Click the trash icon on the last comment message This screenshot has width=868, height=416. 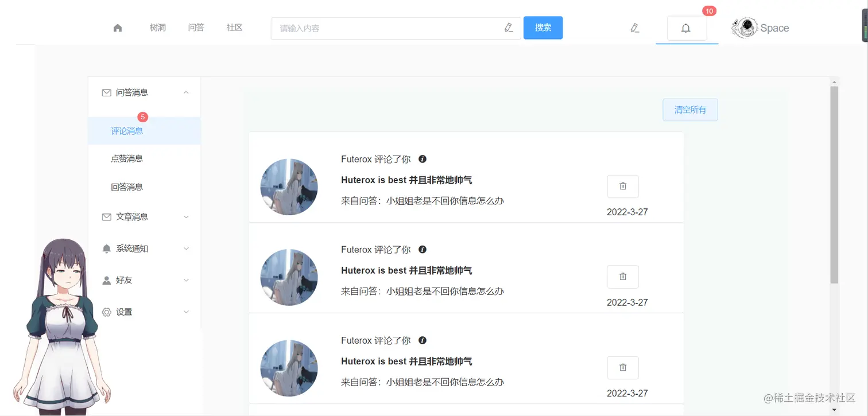pos(623,367)
